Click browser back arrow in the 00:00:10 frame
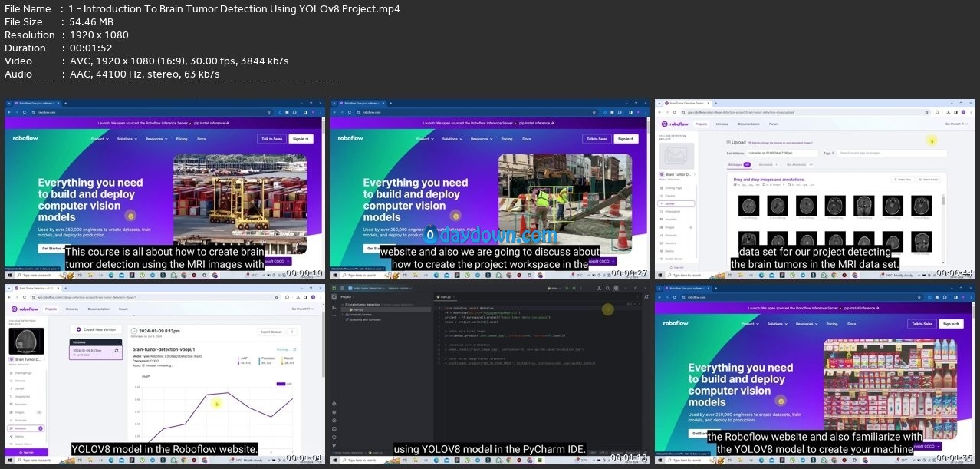 coord(9,112)
